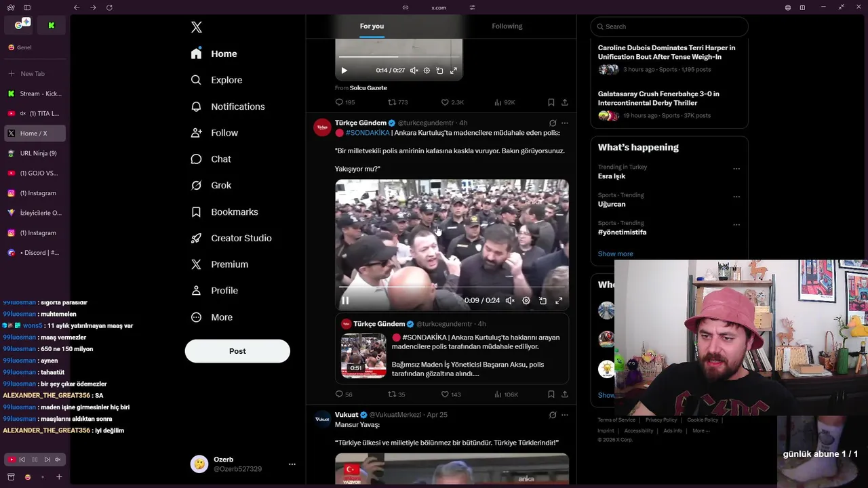Seek on the 0:24 video progress bar

tap(452, 287)
